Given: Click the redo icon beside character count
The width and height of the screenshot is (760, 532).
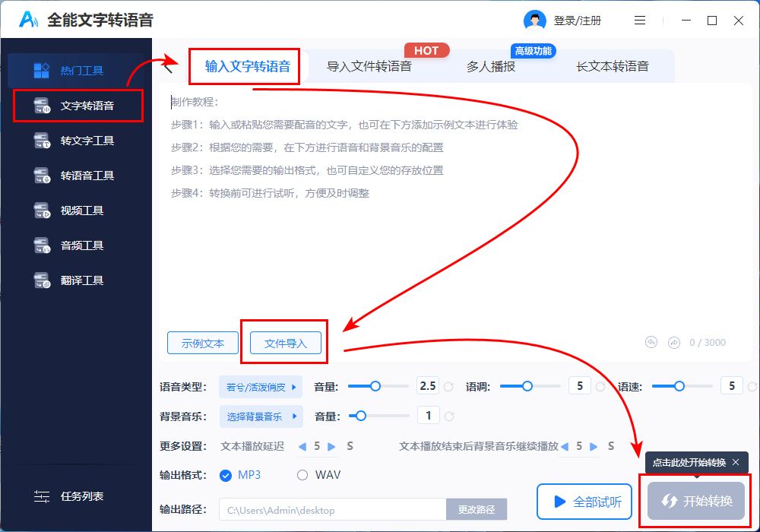Looking at the screenshot, I should 673,343.
